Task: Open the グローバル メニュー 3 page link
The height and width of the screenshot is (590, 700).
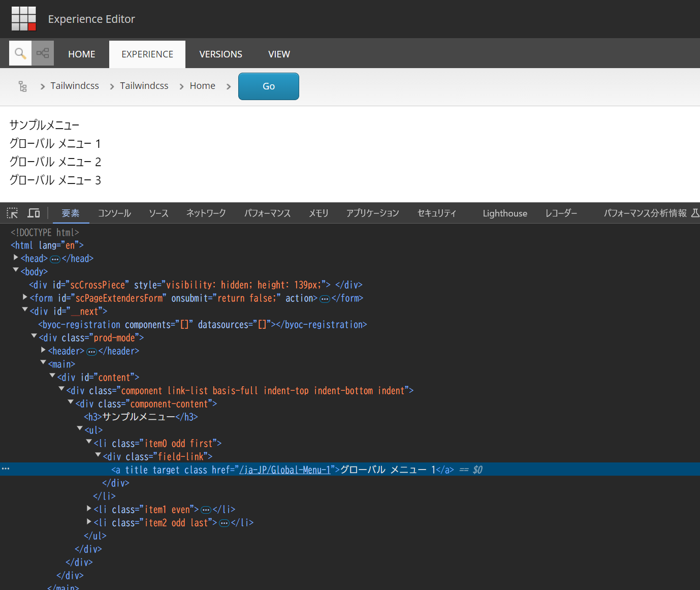Action: [55, 180]
